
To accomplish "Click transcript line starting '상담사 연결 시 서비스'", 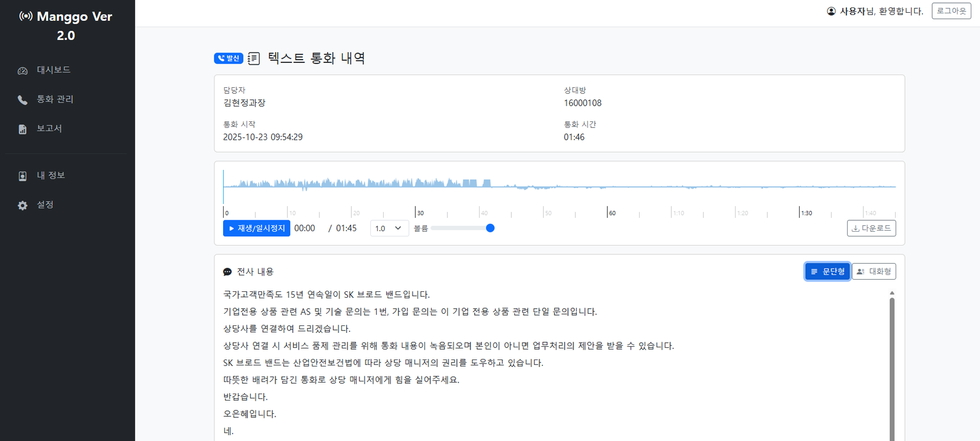I will coord(448,346).
